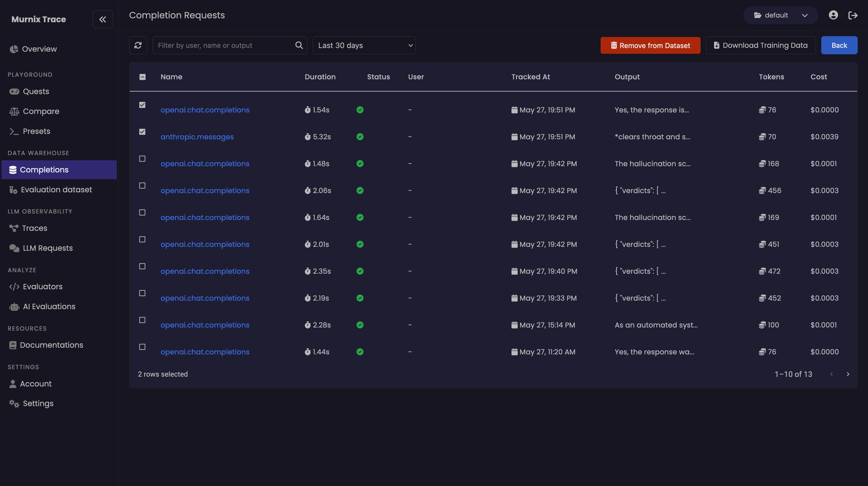Click the logout icon
This screenshot has height=486, width=868.
pyautogui.click(x=853, y=15)
